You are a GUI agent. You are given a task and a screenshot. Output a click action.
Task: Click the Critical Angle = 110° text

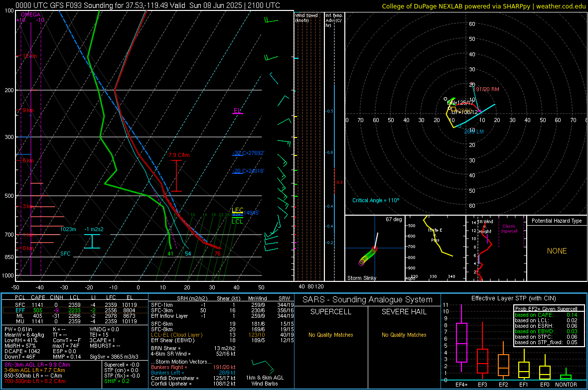(x=376, y=200)
